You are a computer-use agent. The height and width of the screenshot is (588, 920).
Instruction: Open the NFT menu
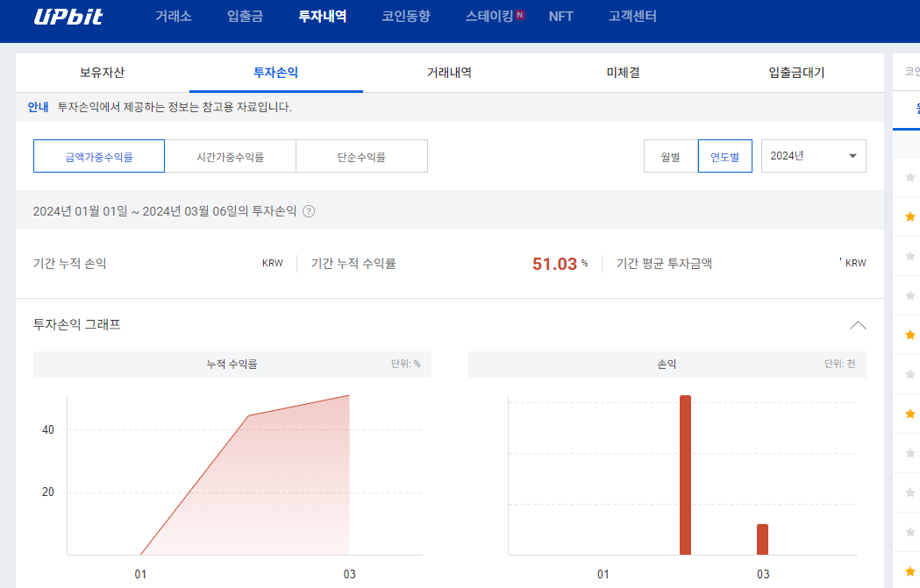point(560,17)
